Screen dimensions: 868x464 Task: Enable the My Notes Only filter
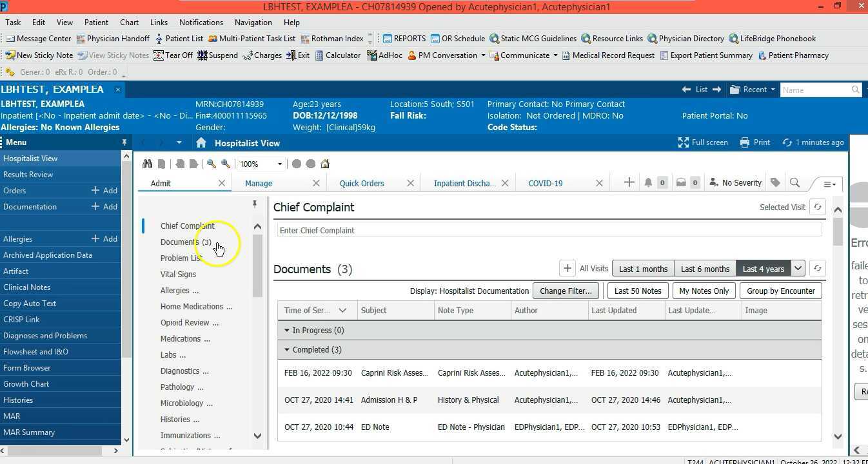click(x=704, y=291)
